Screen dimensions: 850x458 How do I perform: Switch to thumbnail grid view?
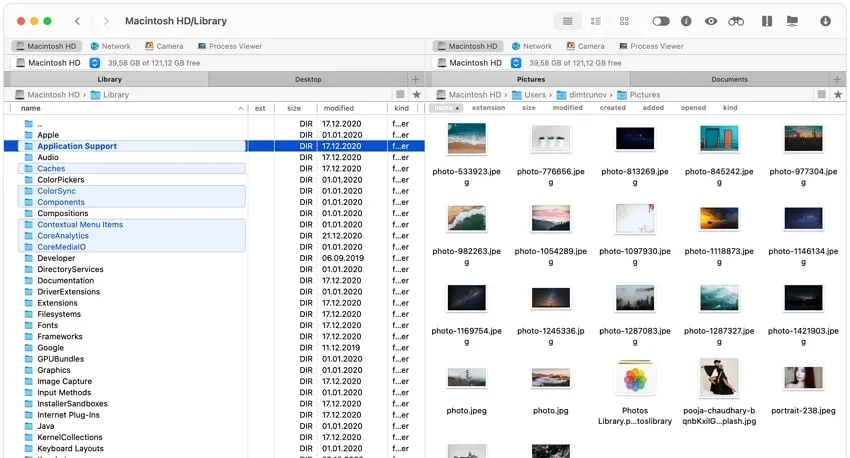click(624, 21)
